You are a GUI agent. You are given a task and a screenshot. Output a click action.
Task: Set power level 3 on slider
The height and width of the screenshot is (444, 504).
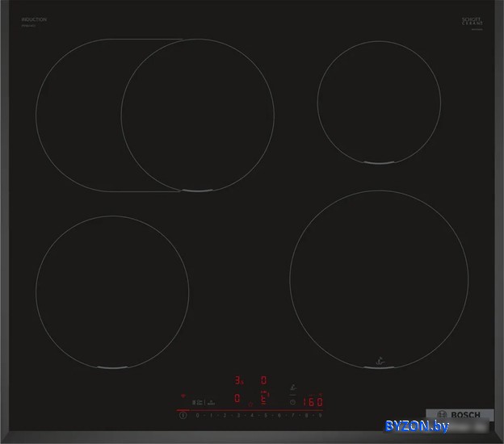coord(238,416)
